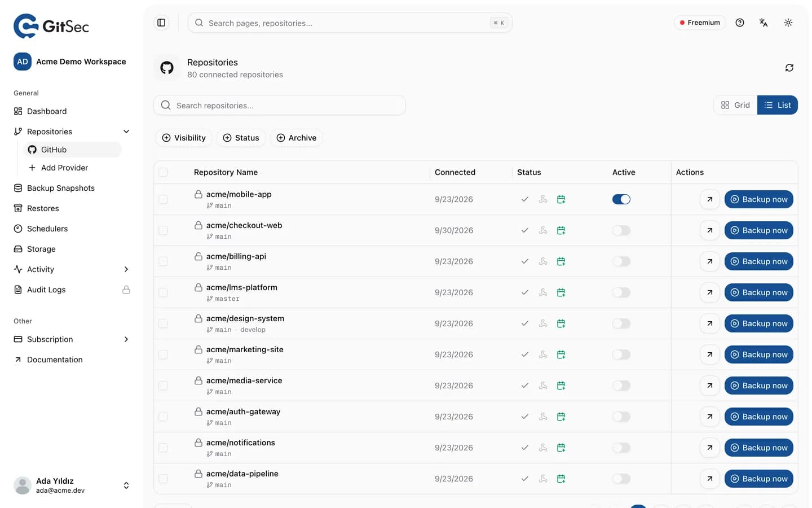Open external link for acme/lms-platform

(x=710, y=292)
